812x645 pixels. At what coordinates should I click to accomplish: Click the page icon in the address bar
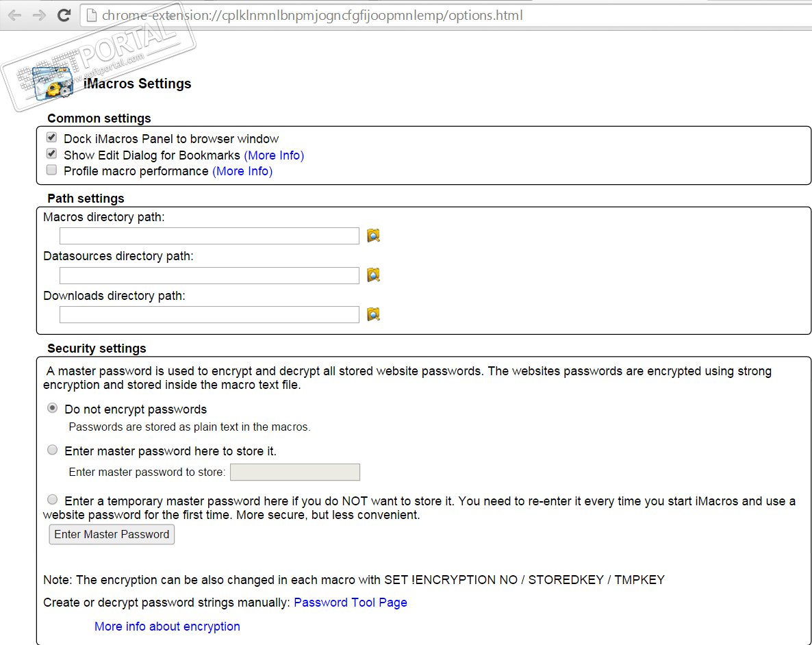coord(92,16)
